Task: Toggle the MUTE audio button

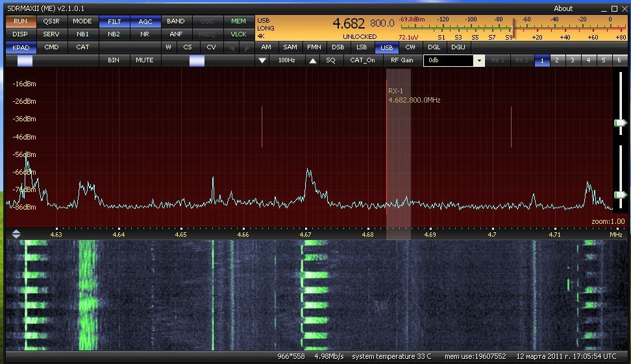Action: tap(145, 60)
